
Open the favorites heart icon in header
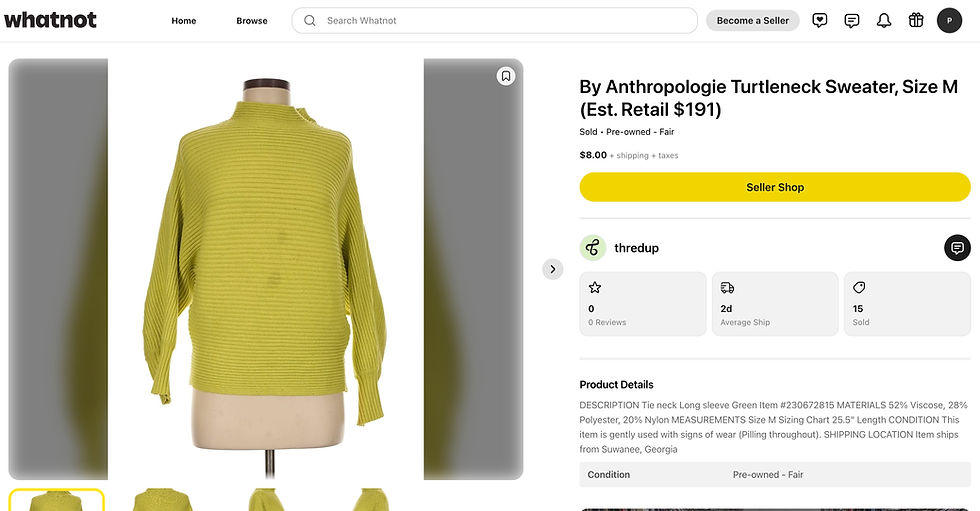pyautogui.click(x=819, y=21)
